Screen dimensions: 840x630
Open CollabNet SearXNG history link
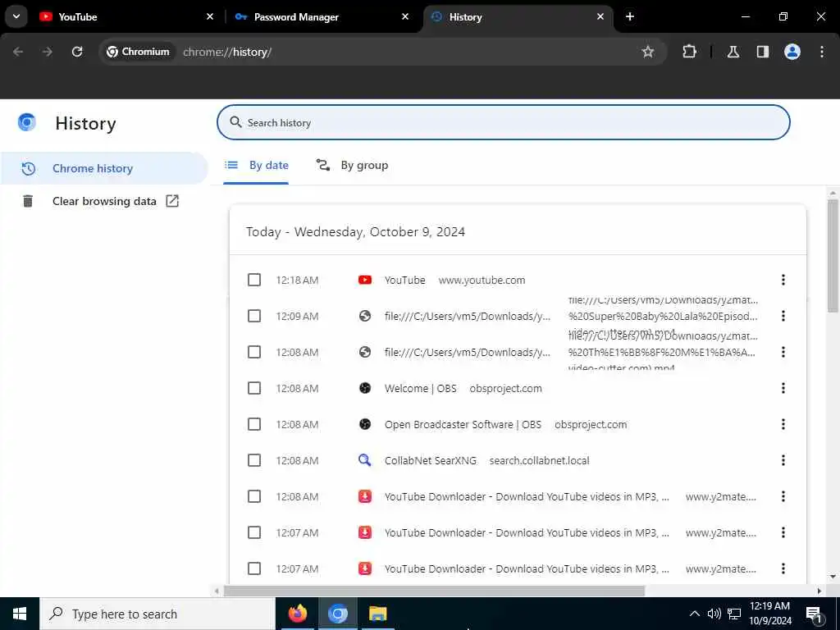tap(430, 461)
